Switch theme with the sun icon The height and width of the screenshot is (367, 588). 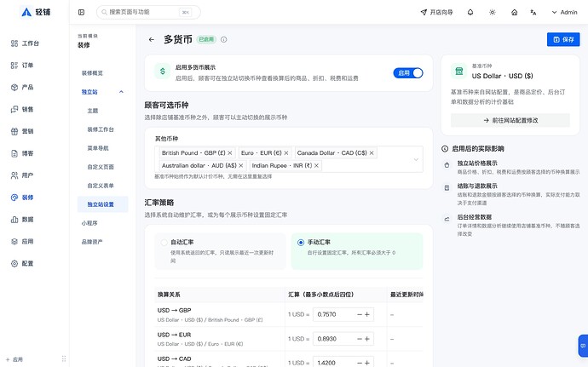493,13
